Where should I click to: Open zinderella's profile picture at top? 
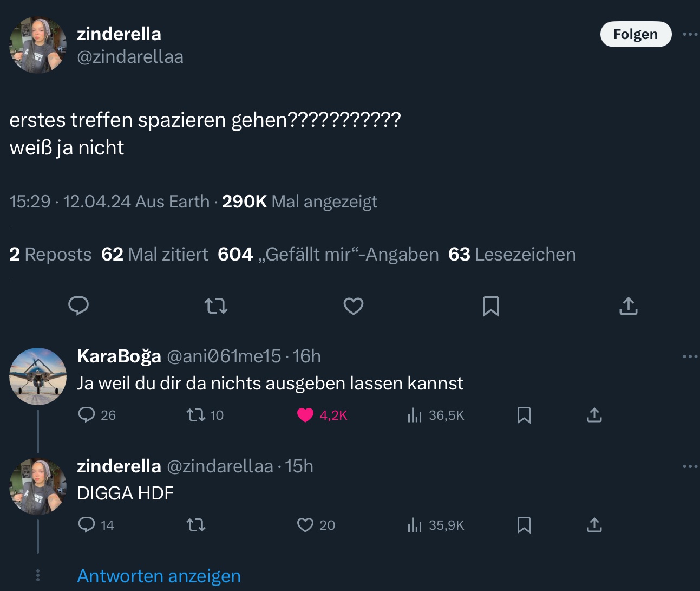38,44
